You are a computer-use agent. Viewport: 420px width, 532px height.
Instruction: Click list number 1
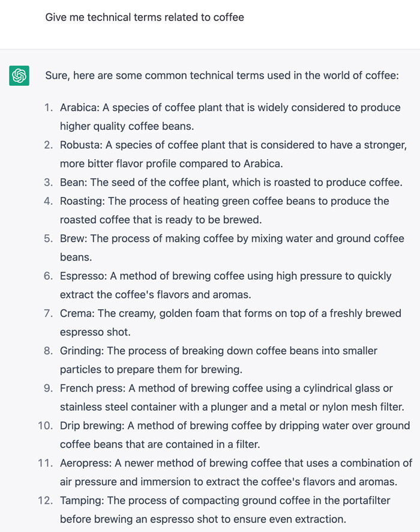coord(49,107)
